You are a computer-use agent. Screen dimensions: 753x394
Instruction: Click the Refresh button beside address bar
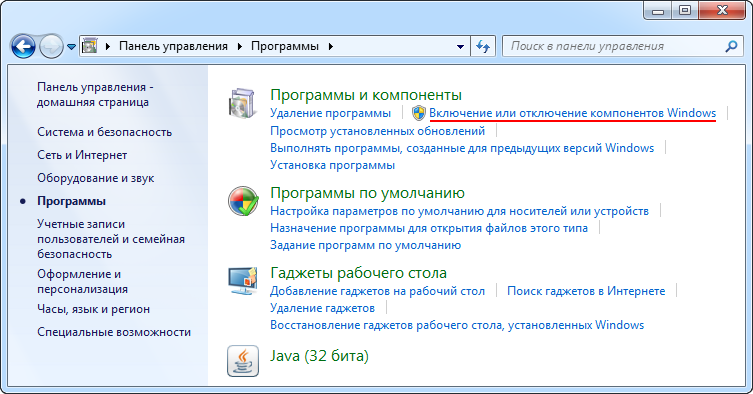(483, 46)
